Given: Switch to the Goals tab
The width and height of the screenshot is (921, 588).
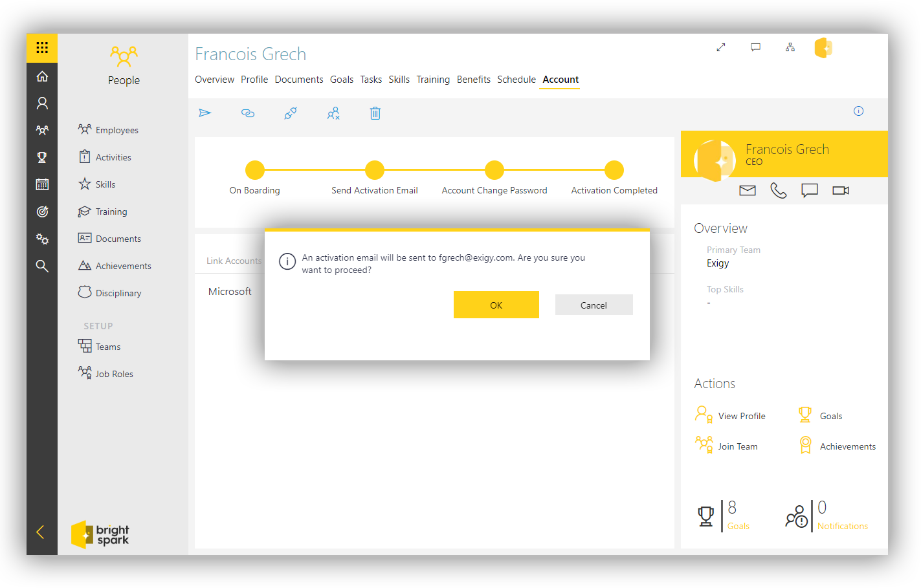Looking at the screenshot, I should 342,80.
